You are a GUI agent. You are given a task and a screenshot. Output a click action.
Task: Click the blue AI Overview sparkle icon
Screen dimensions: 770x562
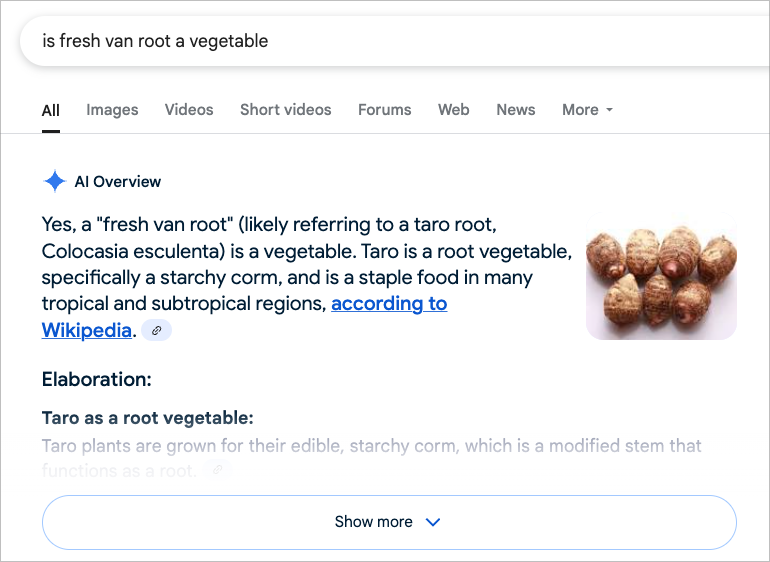tap(55, 181)
